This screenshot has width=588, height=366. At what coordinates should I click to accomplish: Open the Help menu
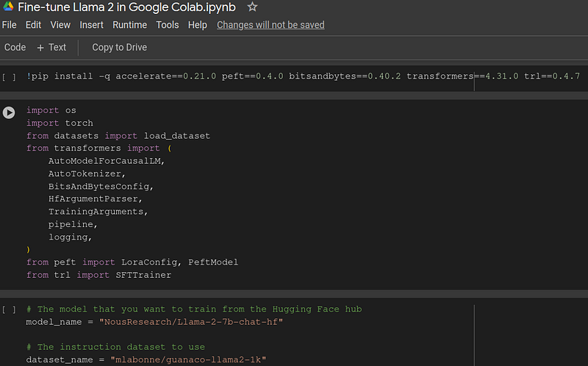pos(198,25)
